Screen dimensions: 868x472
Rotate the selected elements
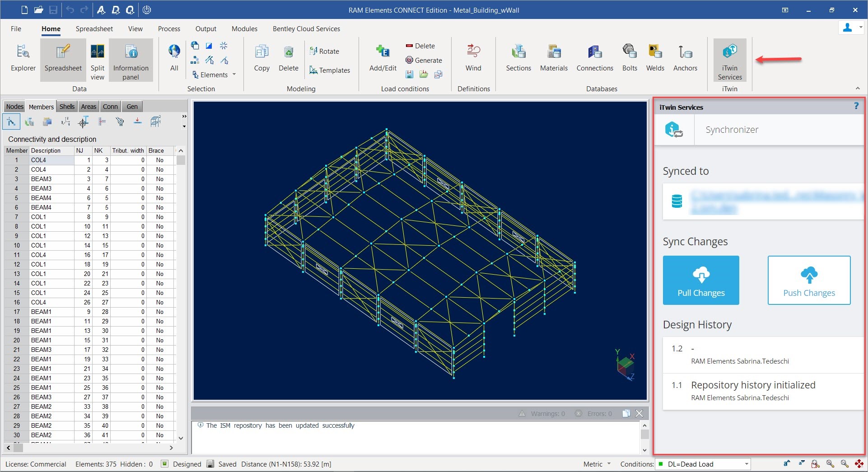click(x=324, y=51)
